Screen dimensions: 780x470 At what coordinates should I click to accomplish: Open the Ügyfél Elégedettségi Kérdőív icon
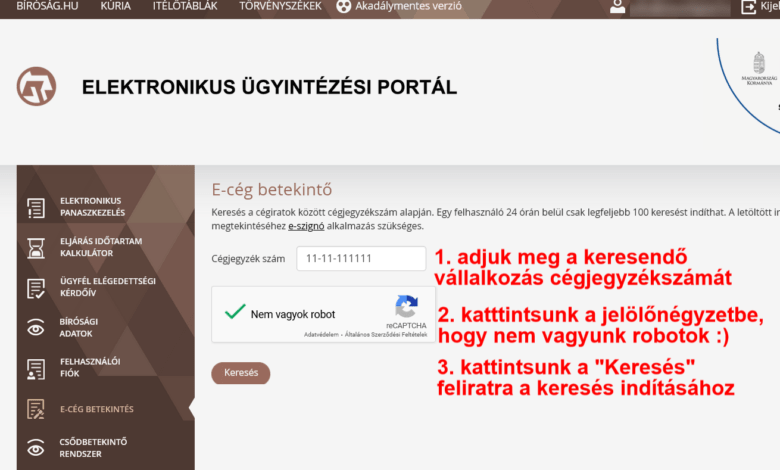[x=36, y=288]
